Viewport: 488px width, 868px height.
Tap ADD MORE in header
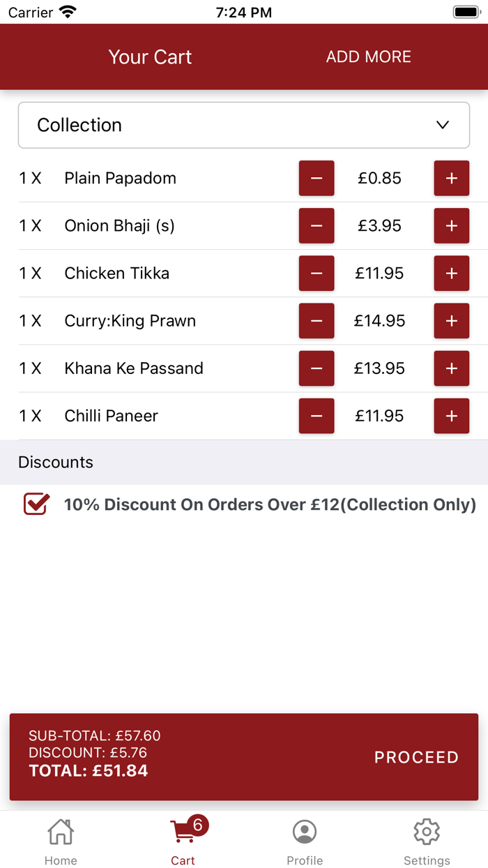pos(369,57)
